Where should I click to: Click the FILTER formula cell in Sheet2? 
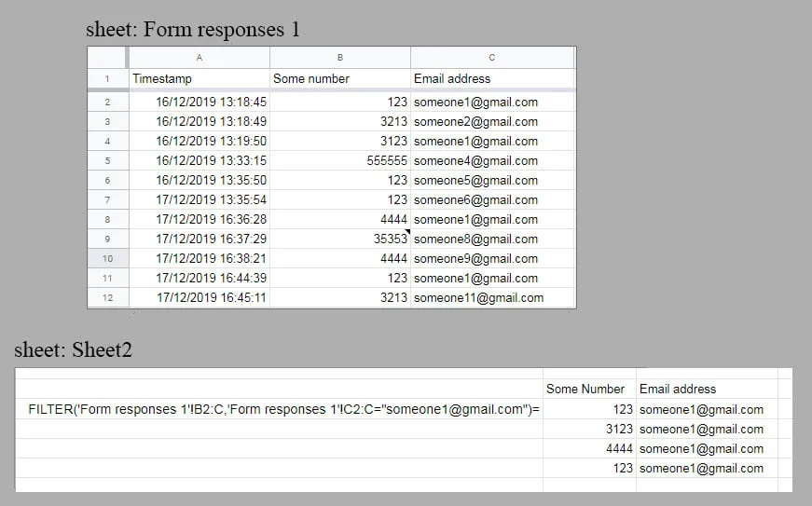pyautogui.click(x=279, y=409)
